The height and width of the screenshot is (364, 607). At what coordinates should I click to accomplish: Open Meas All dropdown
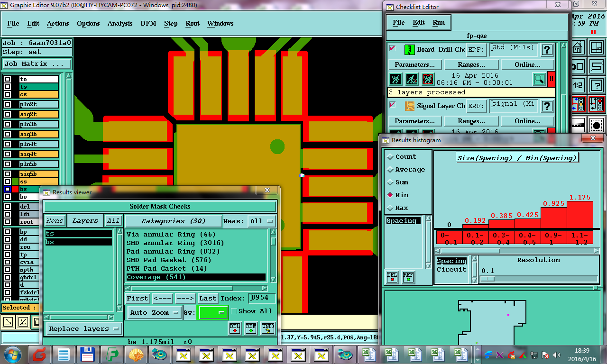[262, 221]
